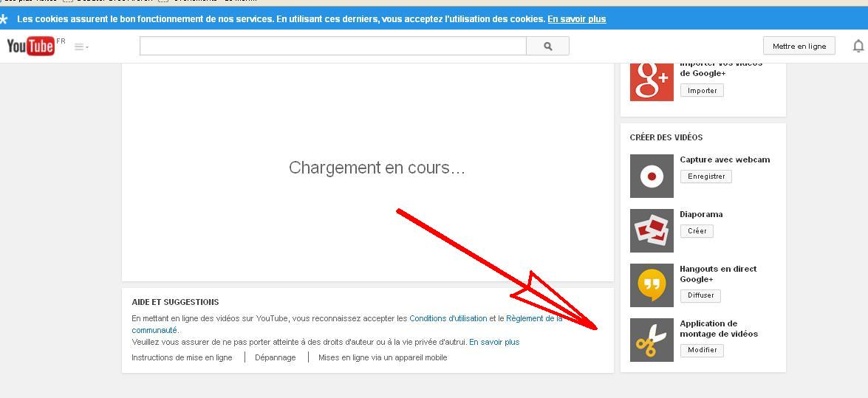Open the cookie banner En savoir plus link
The width and height of the screenshot is (868, 398).
tap(576, 19)
